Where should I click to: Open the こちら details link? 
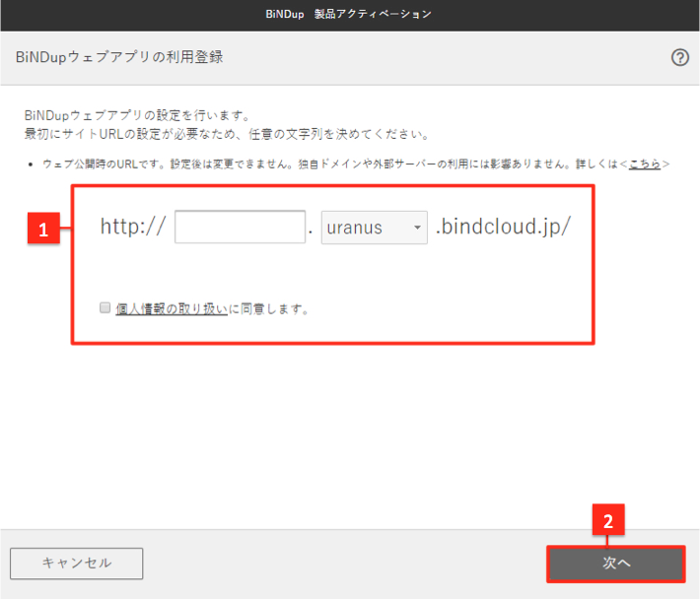coord(644,165)
